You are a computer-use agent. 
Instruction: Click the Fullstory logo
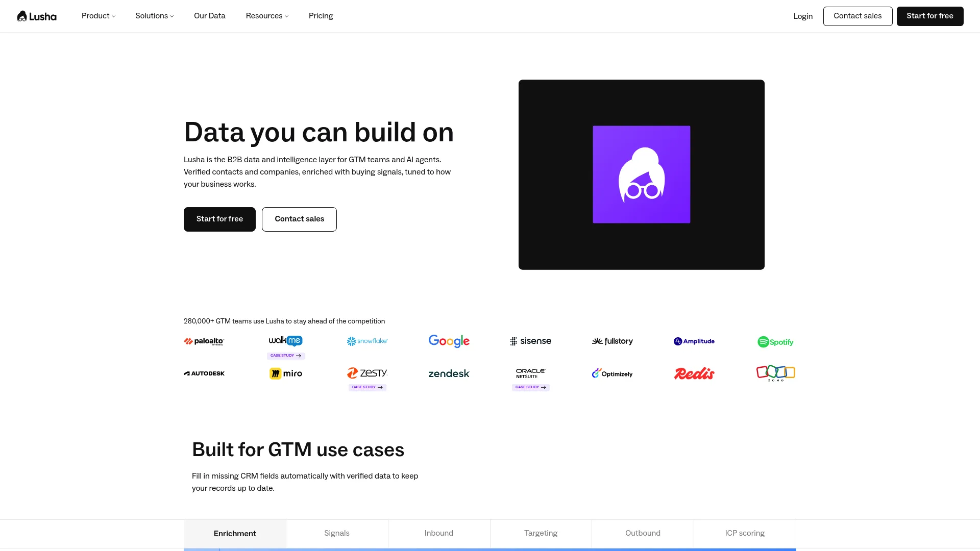click(612, 341)
